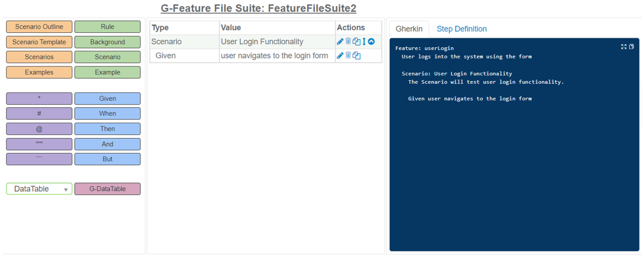The height and width of the screenshot is (257, 644).
Task: Add a Given step
Action: (108, 98)
